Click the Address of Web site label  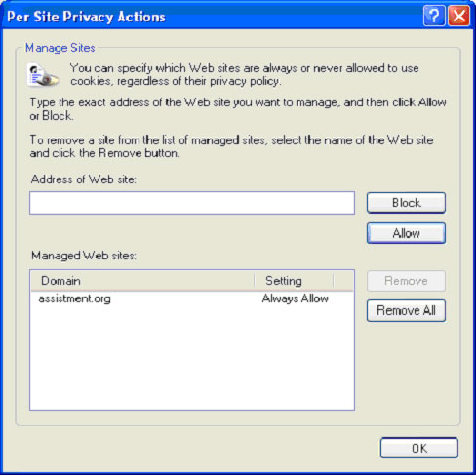(84, 179)
